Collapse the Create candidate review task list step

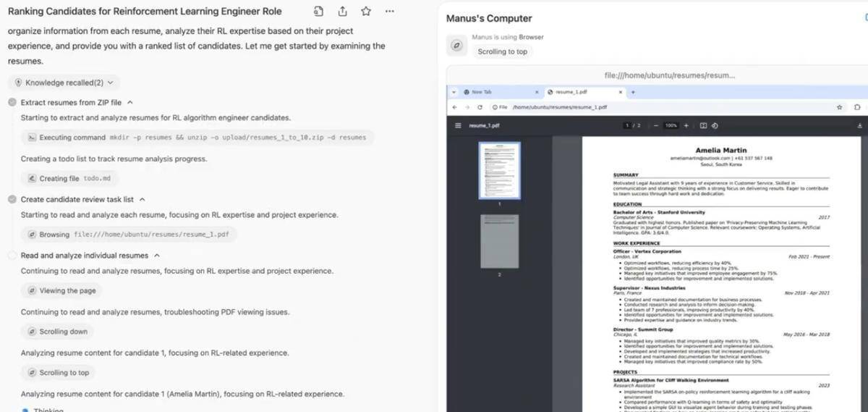tap(142, 199)
